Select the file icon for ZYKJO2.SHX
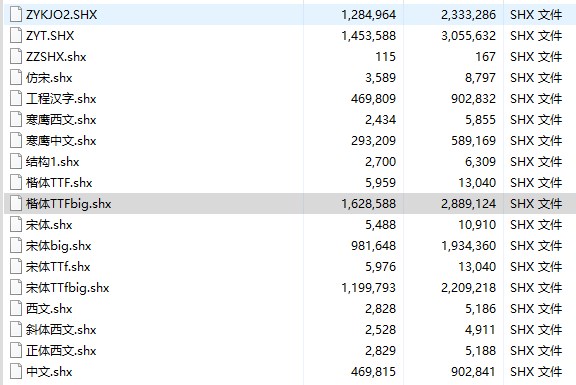This screenshot has width=576, height=385. pos(16,15)
